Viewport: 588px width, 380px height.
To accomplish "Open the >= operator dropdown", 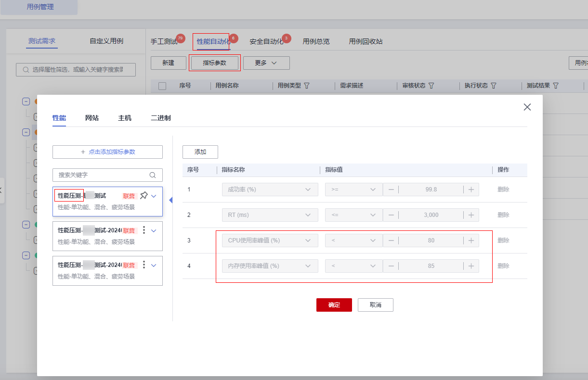I will coord(354,190).
